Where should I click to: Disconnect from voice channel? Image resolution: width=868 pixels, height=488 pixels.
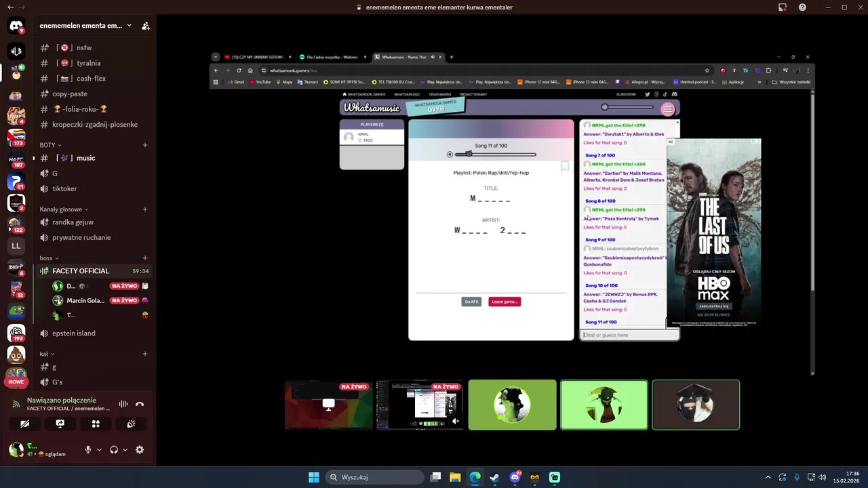(140, 404)
